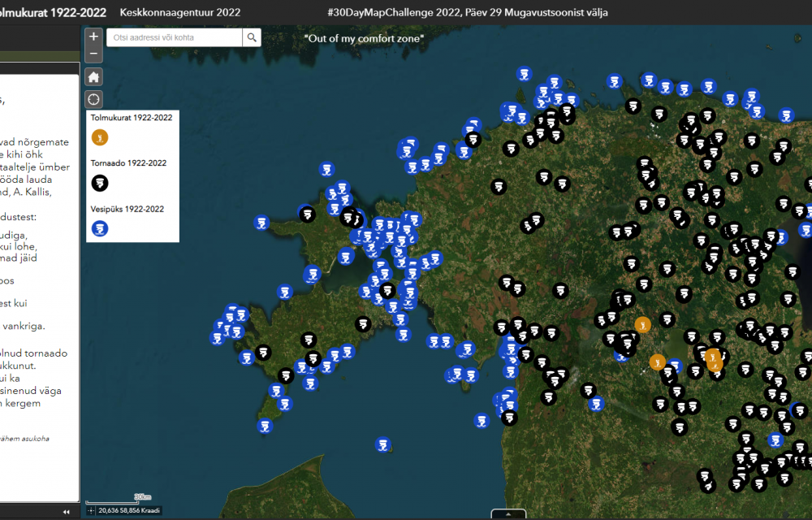
Task: Toggle the coordinate picker icon
Action: [x=91, y=511]
